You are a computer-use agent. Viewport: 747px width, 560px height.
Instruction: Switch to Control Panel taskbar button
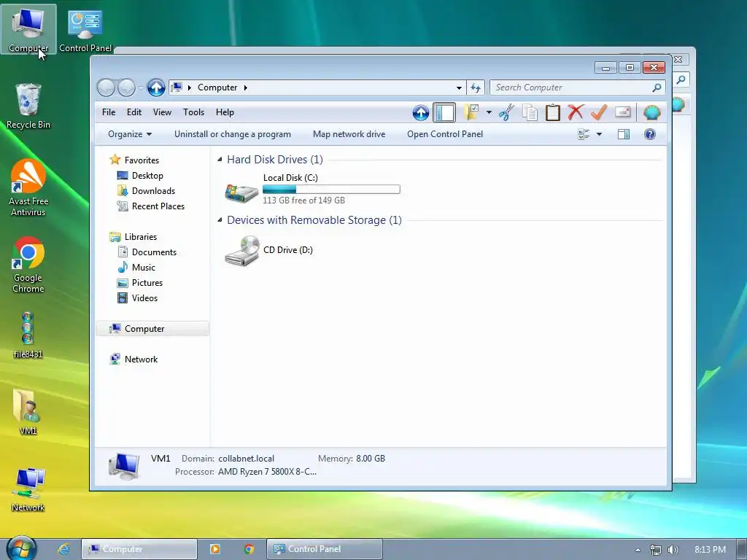[325, 549]
